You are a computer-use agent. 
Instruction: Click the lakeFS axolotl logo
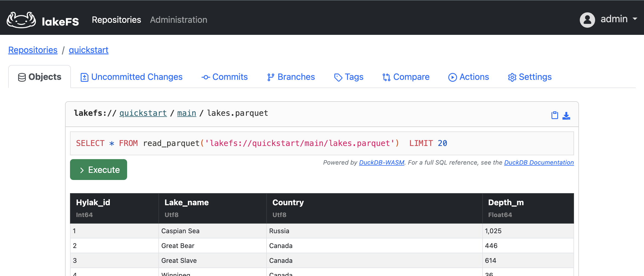point(22,19)
